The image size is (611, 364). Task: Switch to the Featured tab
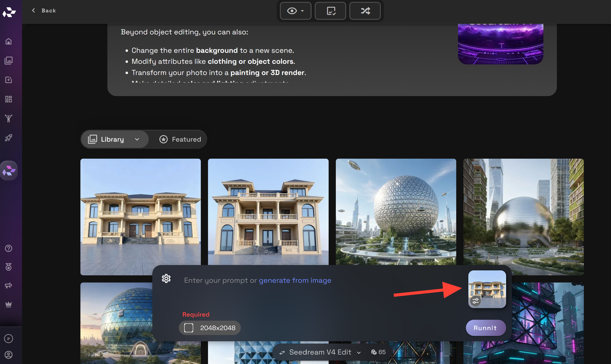pos(180,139)
